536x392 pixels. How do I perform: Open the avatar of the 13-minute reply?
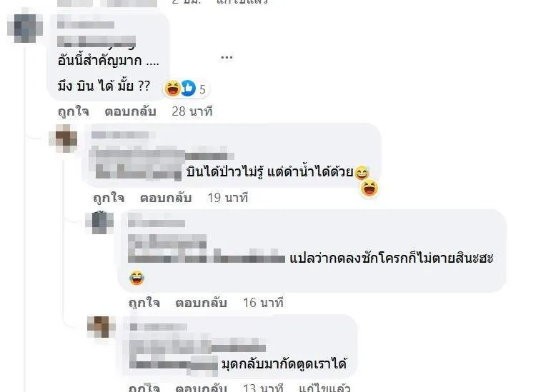pos(101,327)
